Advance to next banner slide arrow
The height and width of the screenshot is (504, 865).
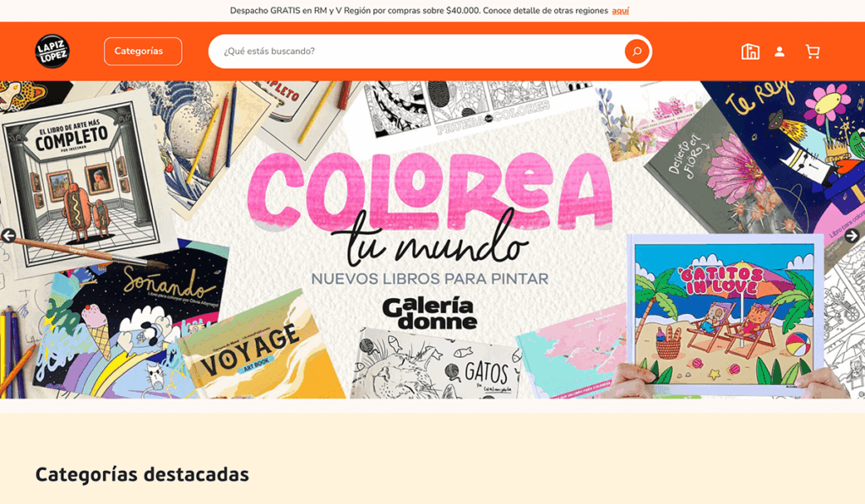click(851, 236)
